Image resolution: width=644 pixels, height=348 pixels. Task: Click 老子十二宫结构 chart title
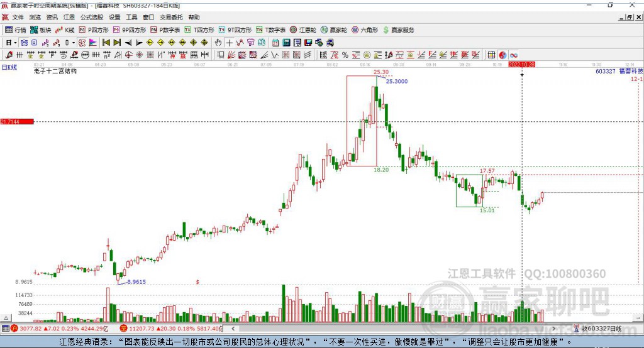pos(55,71)
